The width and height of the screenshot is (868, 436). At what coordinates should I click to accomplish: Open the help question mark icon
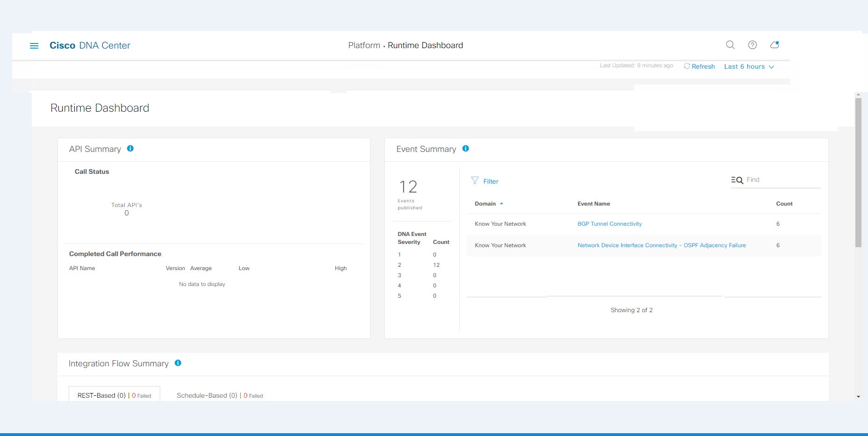(753, 45)
